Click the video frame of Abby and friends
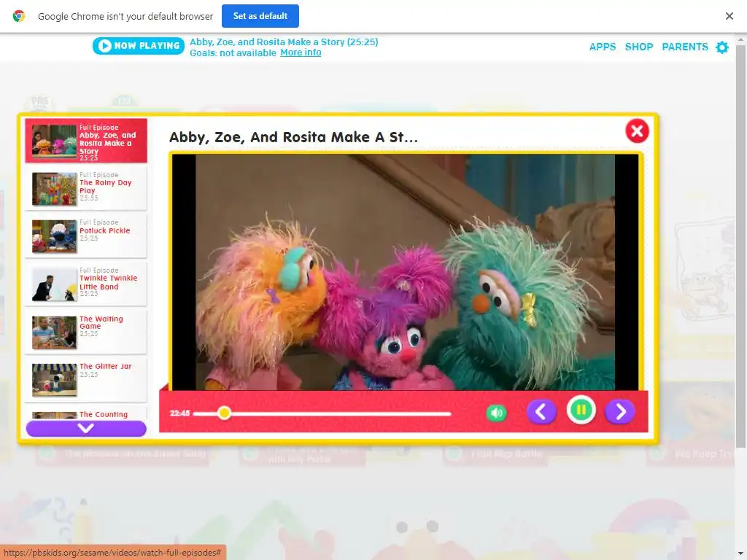The width and height of the screenshot is (747, 560). (x=405, y=272)
